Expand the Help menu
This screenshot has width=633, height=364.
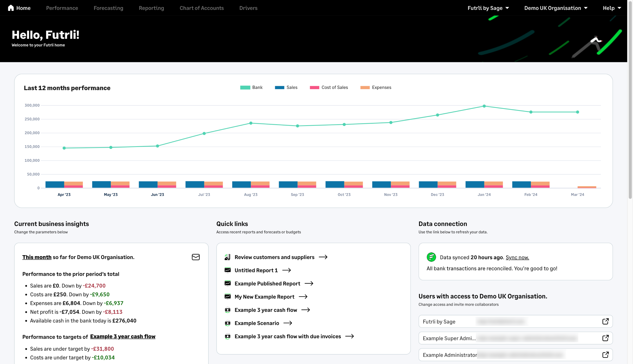tap(612, 8)
